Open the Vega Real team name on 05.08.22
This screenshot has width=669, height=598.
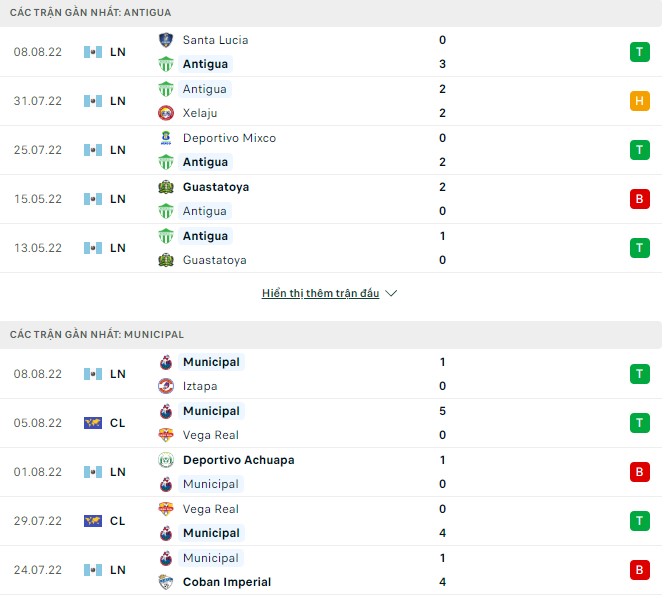211,435
